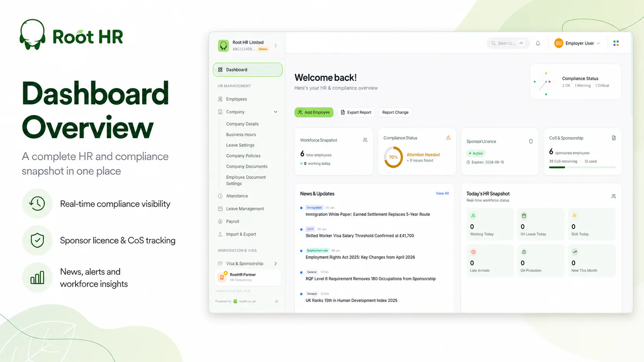
Task: Click the Late Arrivals clock icon
Action: (x=473, y=252)
